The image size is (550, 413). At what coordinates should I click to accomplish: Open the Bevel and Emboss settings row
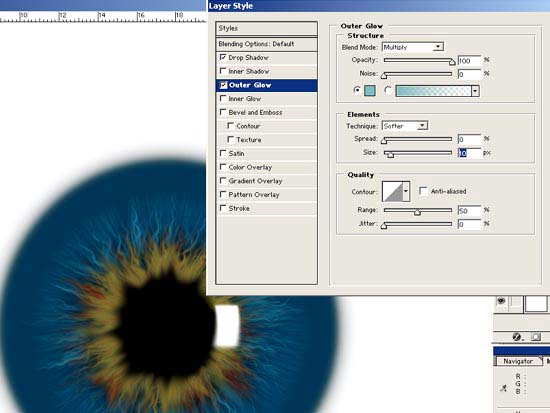[x=267, y=112]
